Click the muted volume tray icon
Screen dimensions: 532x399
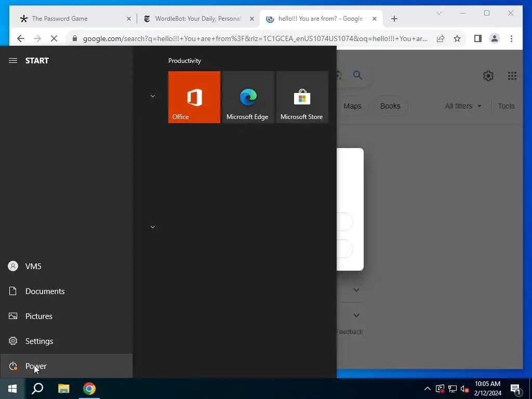465,389
